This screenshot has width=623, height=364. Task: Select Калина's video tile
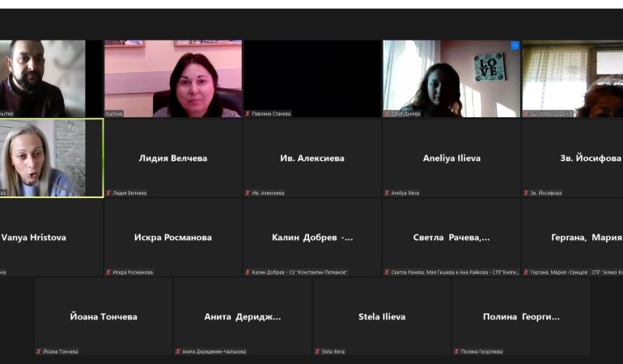(172, 78)
